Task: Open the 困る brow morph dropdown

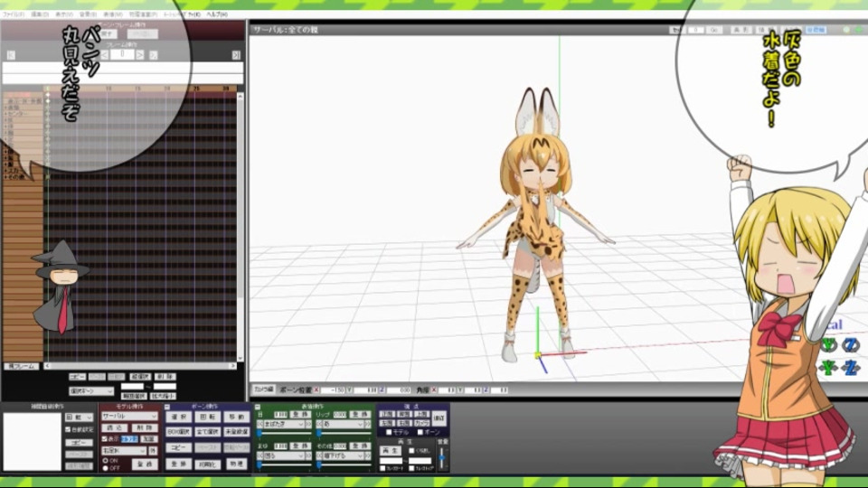Action: click(x=284, y=455)
